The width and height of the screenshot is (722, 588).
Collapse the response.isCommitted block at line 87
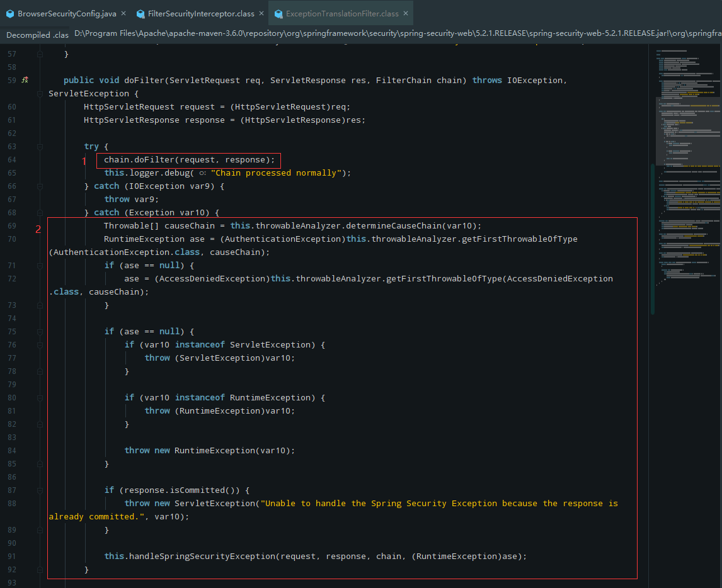pyautogui.click(x=39, y=490)
